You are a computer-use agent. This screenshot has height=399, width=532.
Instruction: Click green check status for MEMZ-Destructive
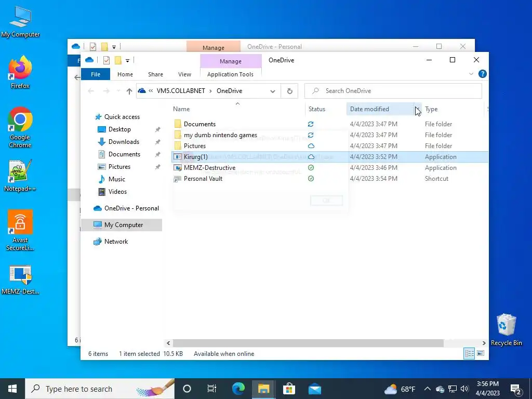point(311,168)
